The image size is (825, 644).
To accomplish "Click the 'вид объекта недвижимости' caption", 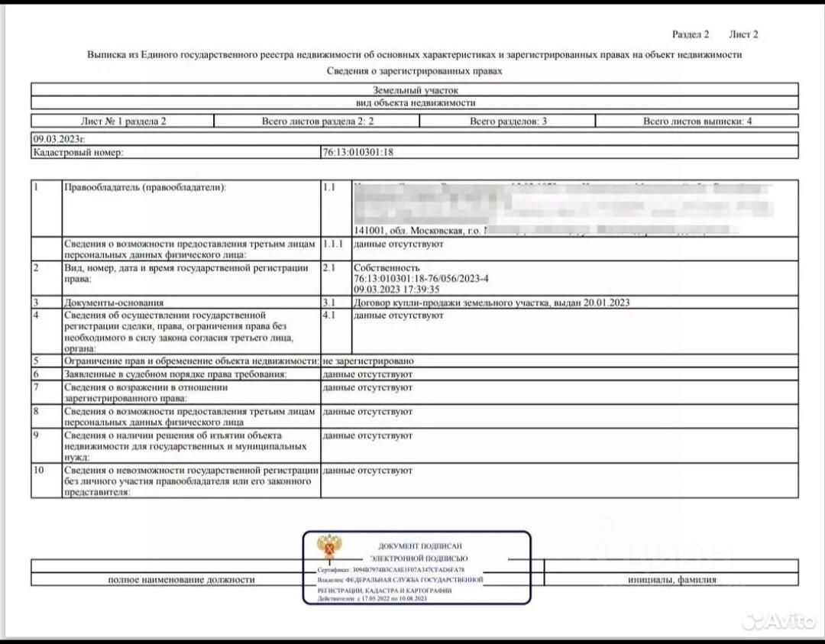I will point(415,102).
